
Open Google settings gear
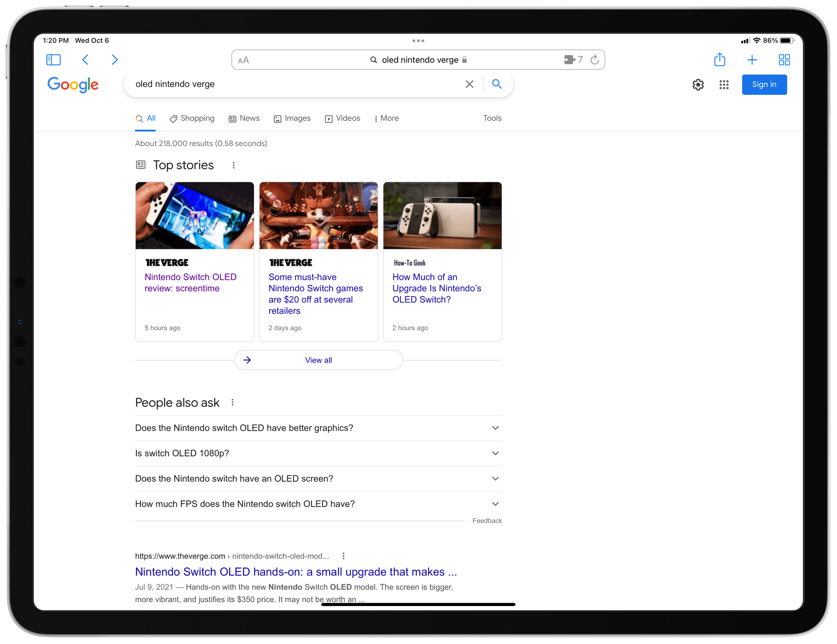[698, 85]
